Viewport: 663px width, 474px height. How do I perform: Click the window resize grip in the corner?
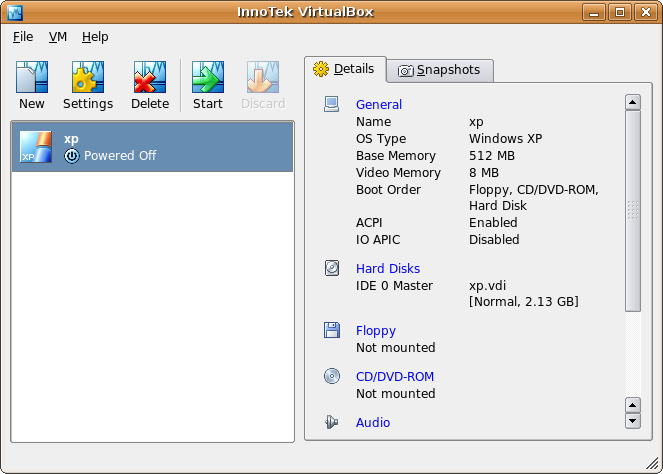[652, 463]
